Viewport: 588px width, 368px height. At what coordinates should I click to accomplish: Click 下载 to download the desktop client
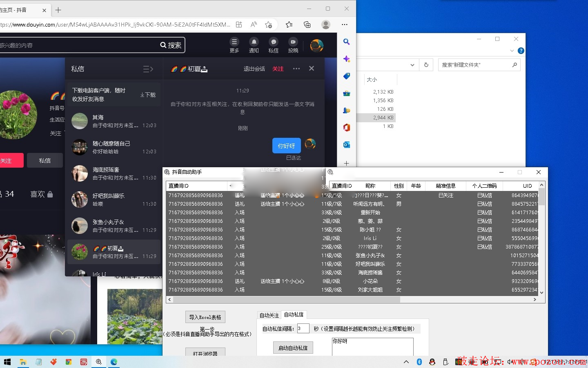[x=148, y=94]
